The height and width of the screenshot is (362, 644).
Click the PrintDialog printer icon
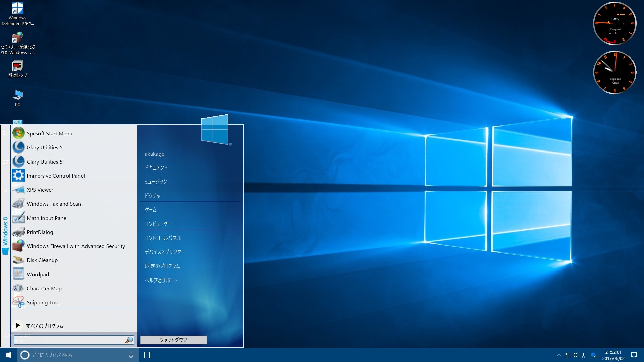[18, 232]
